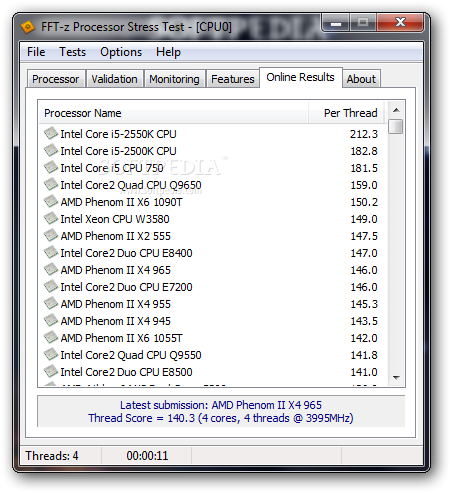Click the FFT-z app icon in title bar
Image resolution: width=451 pixels, height=493 pixels.
click(x=28, y=27)
